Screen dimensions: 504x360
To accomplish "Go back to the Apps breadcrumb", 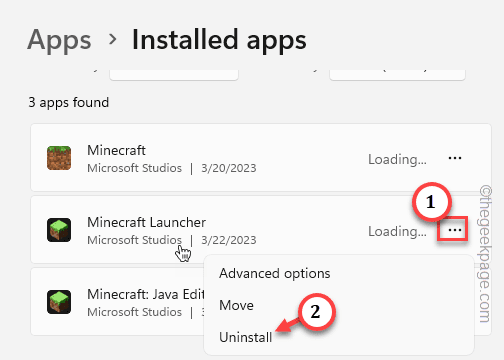I will point(59,40).
